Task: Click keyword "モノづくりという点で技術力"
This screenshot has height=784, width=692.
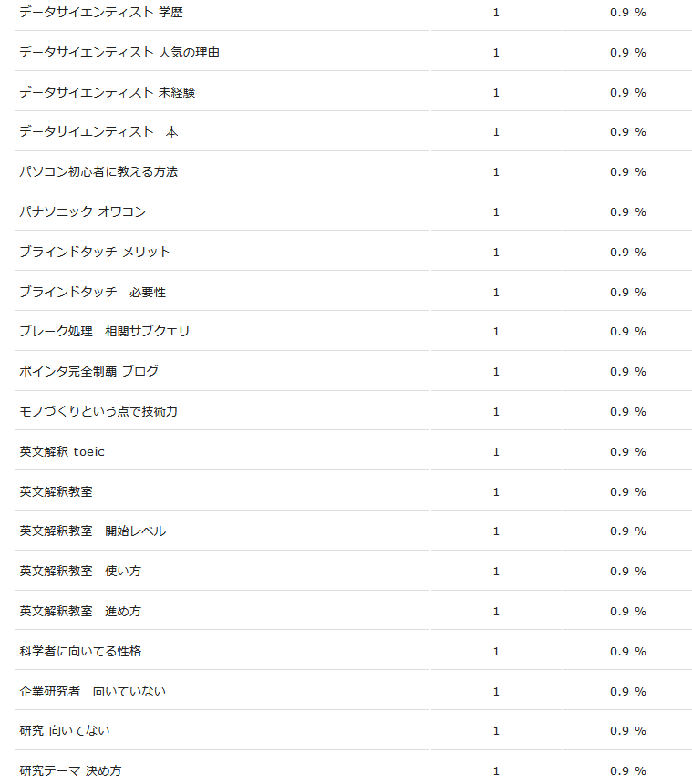Action: click(98, 411)
